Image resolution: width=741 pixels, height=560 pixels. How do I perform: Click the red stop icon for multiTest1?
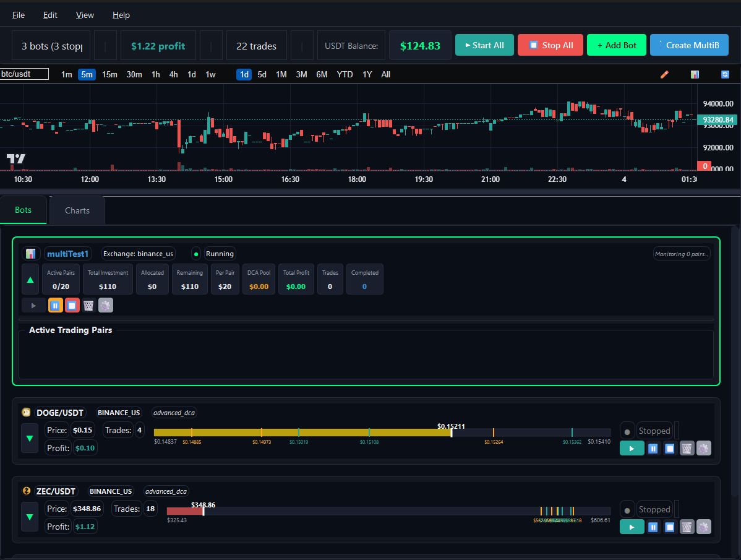[x=72, y=305]
